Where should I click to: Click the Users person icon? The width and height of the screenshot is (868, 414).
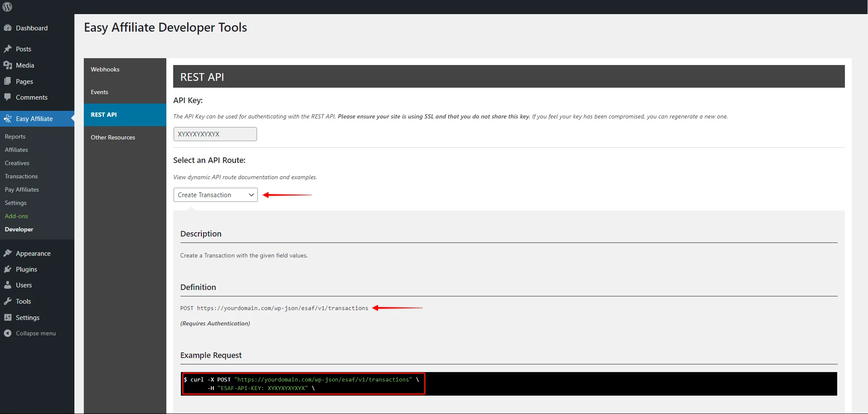pyautogui.click(x=8, y=285)
